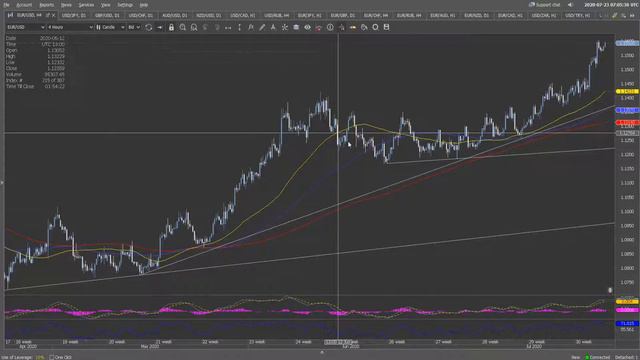Screen dimensions: 640x360
Task: Click the 24 week time axis label
Action: 303,342
